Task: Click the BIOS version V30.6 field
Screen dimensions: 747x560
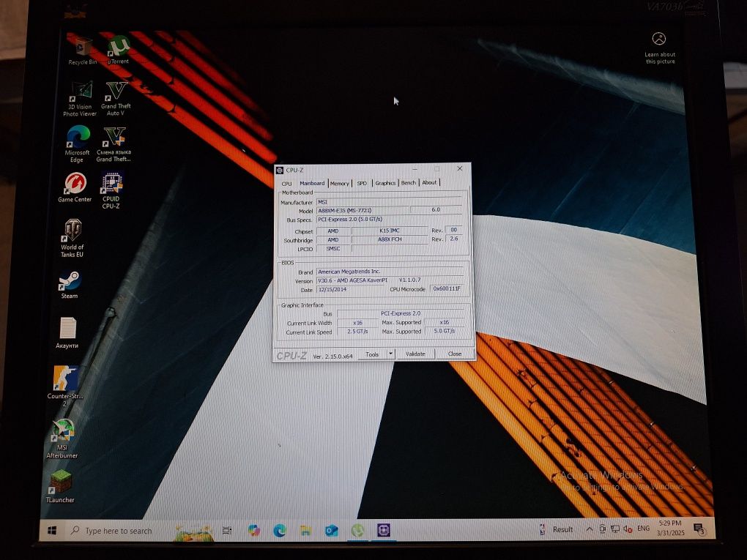Action: pyautogui.click(x=390, y=280)
